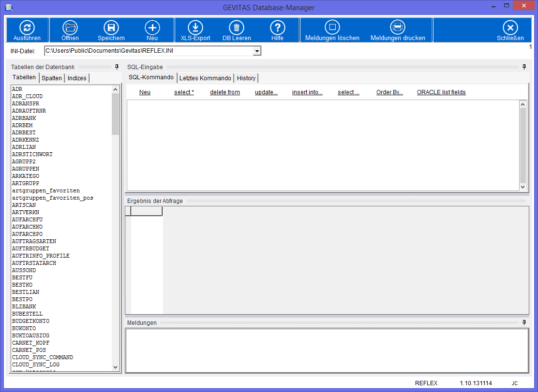This screenshot has height=392, width=538.
Task: Select table ARTSCAN
Action: (24, 205)
